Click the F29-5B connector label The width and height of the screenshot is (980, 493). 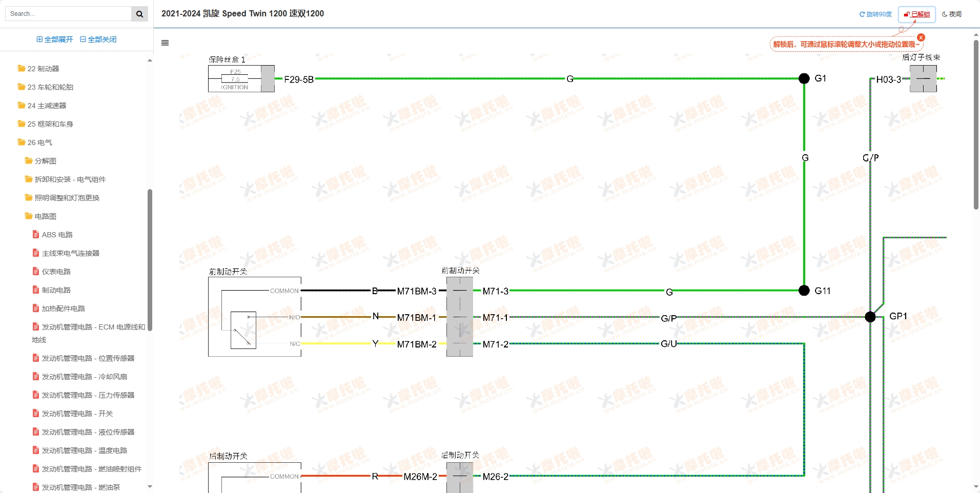[x=299, y=79]
